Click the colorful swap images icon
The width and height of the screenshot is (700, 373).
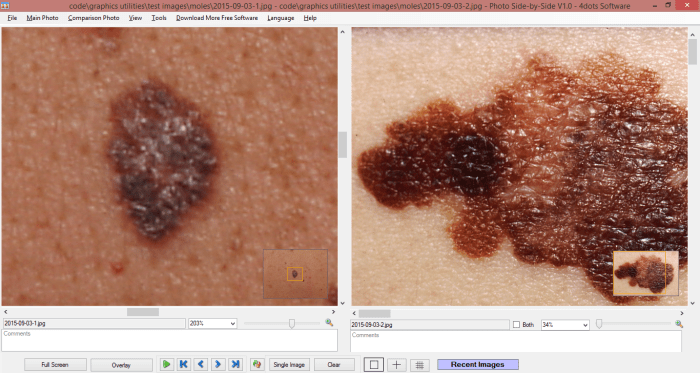pyautogui.click(x=256, y=365)
